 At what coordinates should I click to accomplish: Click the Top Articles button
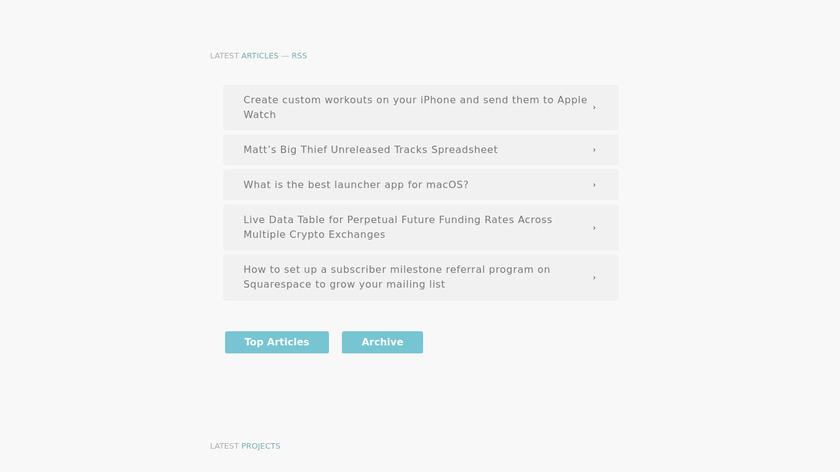click(277, 342)
